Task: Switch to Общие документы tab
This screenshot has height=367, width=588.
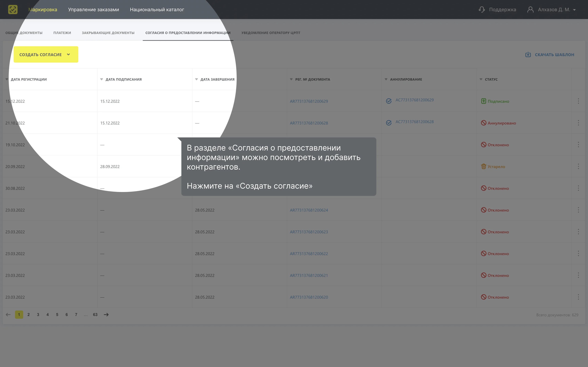Action: (x=24, y=33)
